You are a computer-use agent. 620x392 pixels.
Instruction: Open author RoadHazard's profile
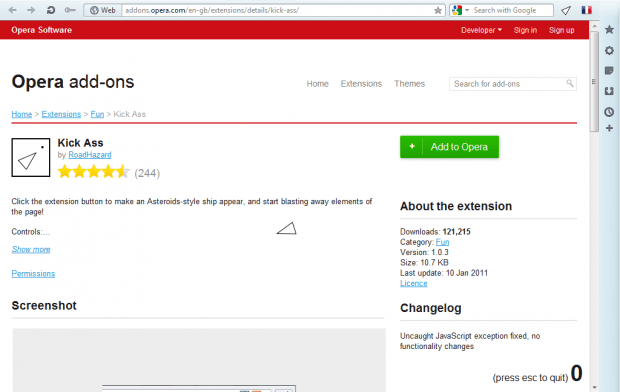[x=90, y=155]
